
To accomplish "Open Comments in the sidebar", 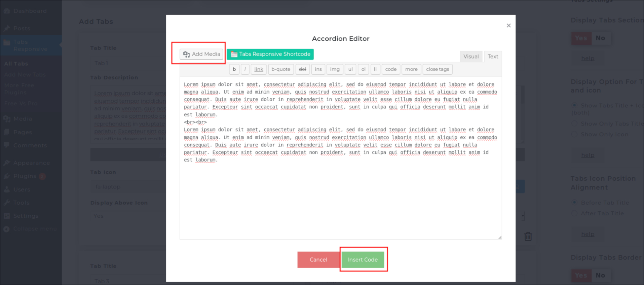I will 31,146.
